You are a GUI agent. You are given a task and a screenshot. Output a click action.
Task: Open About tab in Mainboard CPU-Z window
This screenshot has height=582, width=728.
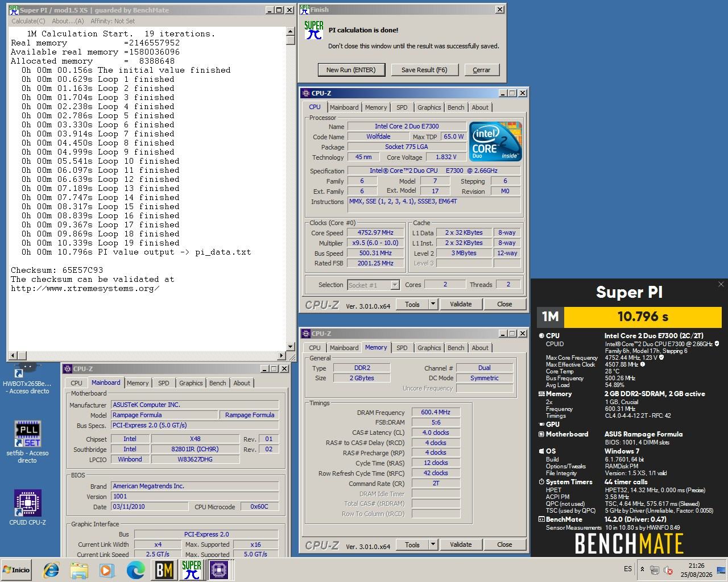[x=242, y=383]
